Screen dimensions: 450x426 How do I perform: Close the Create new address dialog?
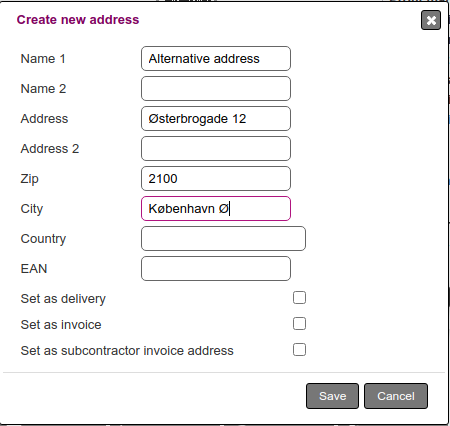point(431,20)
